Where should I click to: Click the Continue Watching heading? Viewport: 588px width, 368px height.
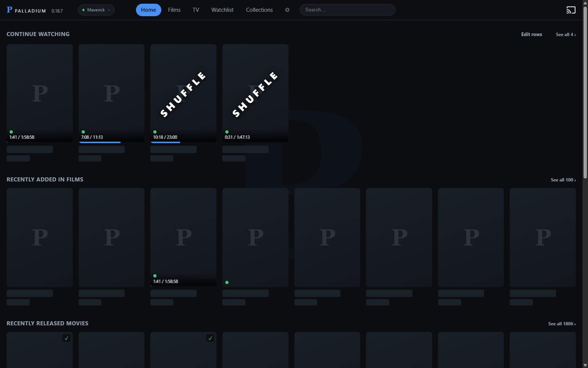[38, 34]
